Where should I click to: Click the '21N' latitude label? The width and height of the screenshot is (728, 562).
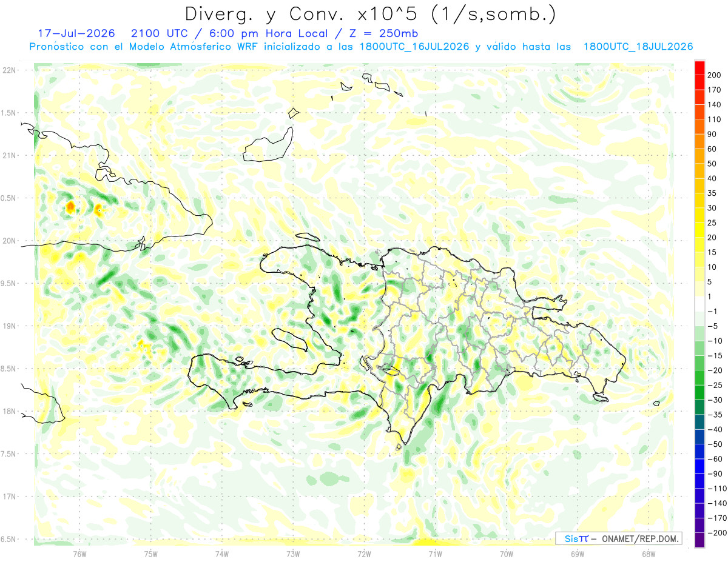8,155
